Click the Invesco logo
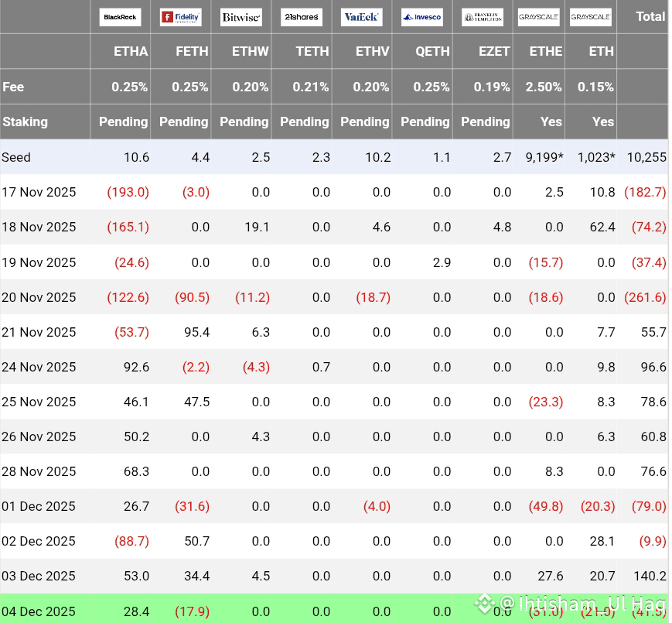This screenshot has width=672, height=623. tap(422, 18)
